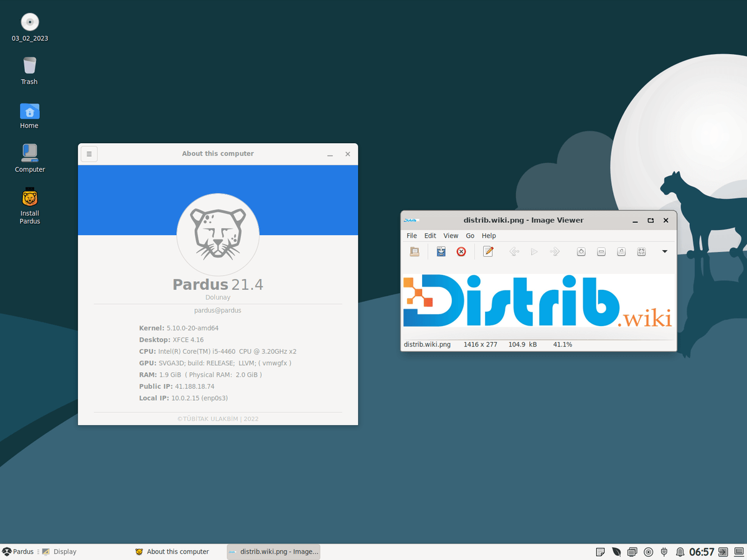Go to previous image with left arrow icon
The width and height of the screenshot is (747, 560).
(x=514, y=251)
